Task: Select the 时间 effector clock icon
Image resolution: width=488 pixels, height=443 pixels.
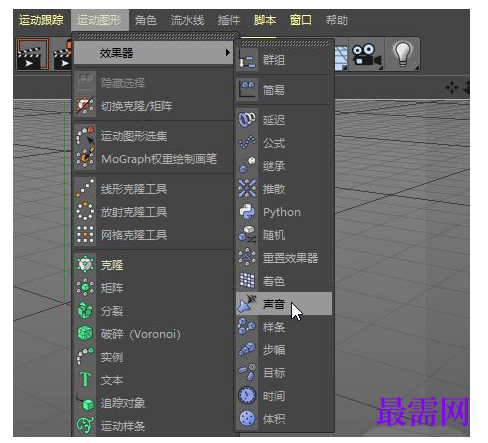Action: (247, 396)
